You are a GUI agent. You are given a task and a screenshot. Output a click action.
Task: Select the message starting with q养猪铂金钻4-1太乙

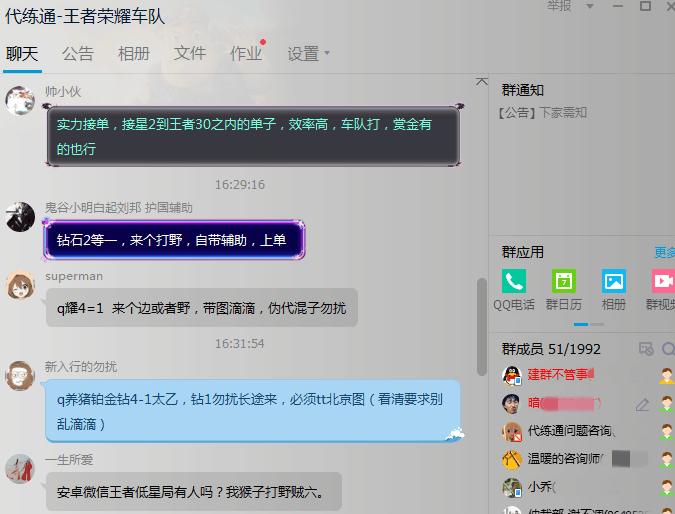pos(253,411)
